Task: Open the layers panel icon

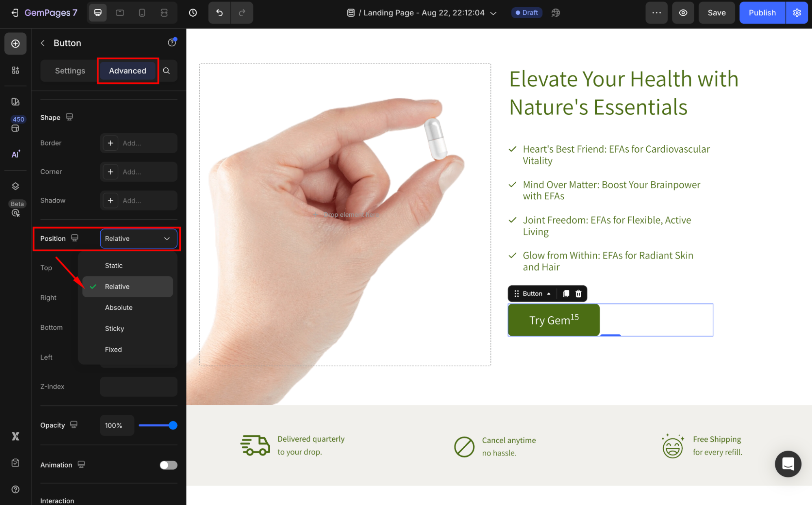Action: pyautogui.click(x=15, y=186)
